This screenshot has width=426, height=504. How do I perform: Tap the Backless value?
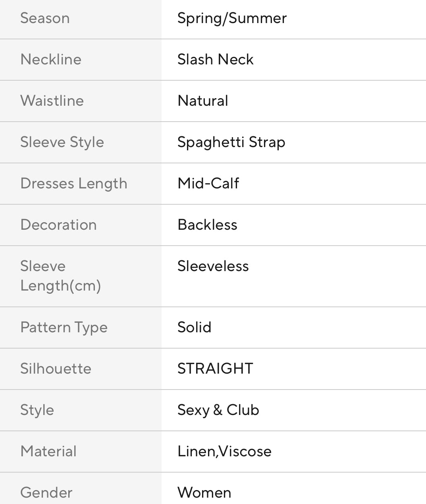pyautogui.click(x=207, y=225)
